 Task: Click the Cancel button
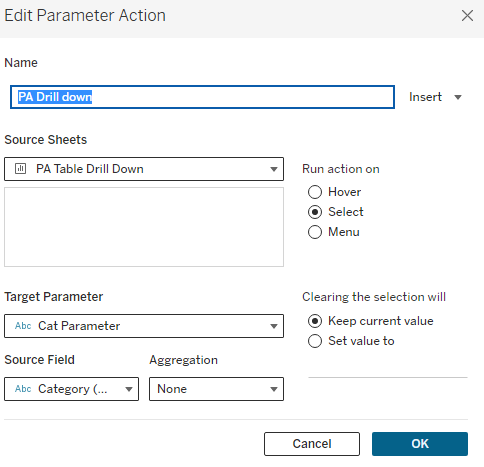[x=312, y=444]
